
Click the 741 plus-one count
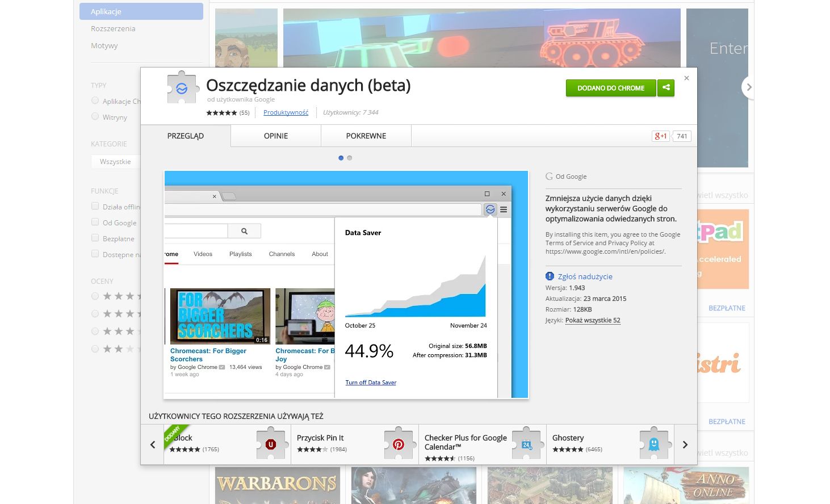point(682,136)
